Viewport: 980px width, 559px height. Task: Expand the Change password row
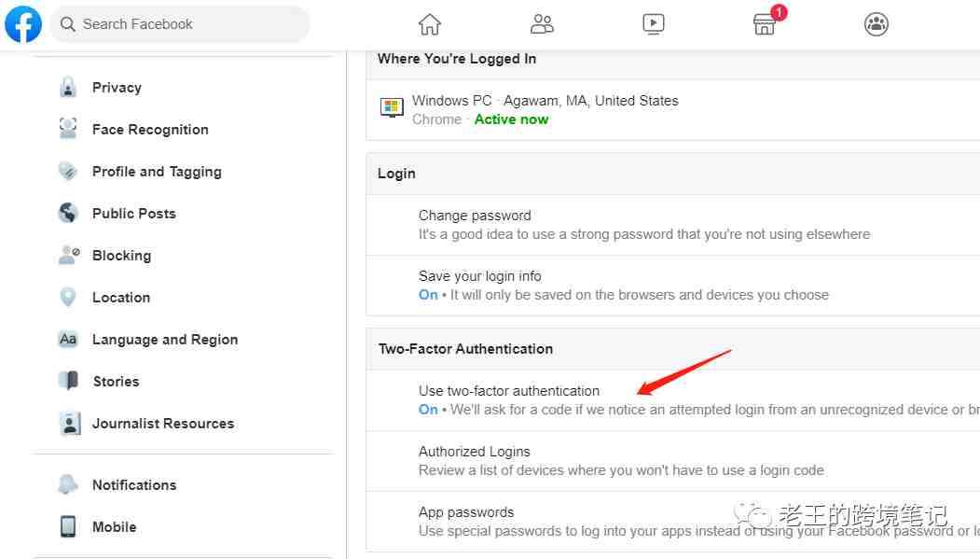click(672, 225)
